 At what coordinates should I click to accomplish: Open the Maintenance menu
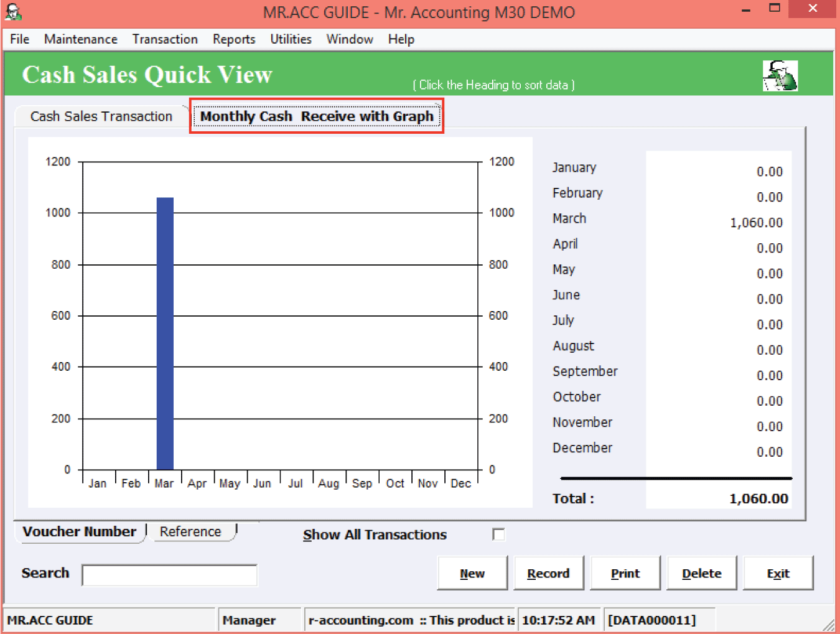[80, 39]
